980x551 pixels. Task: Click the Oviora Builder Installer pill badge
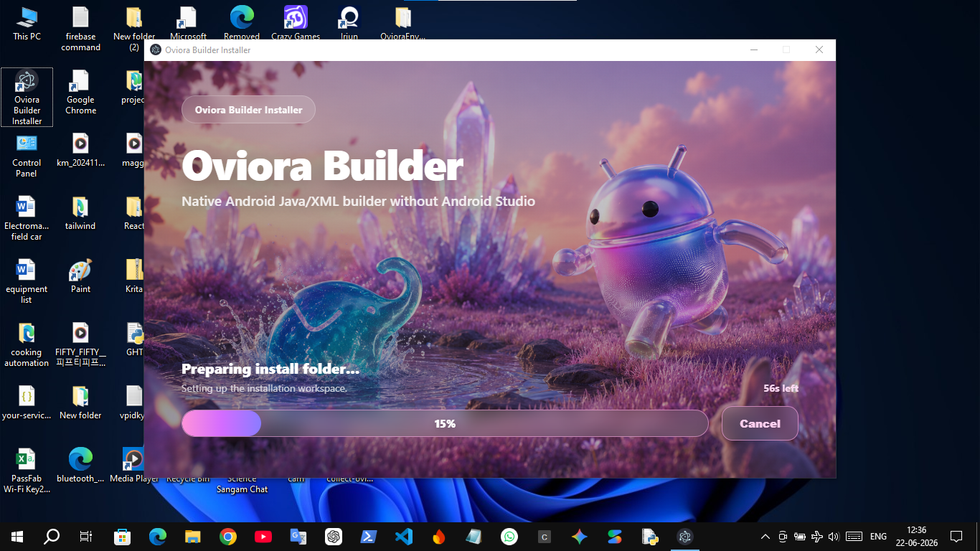tap(248, 110)
